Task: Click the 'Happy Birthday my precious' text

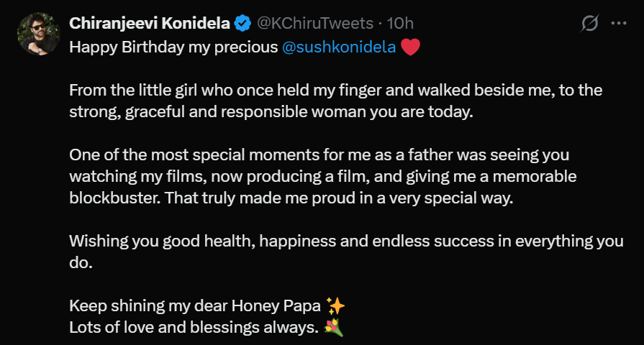Action: [x=173, y=48]
